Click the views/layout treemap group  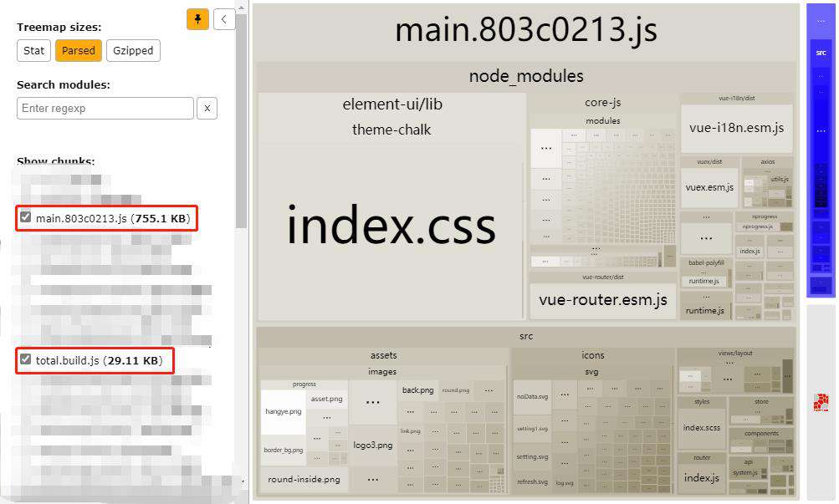point(735,354)
